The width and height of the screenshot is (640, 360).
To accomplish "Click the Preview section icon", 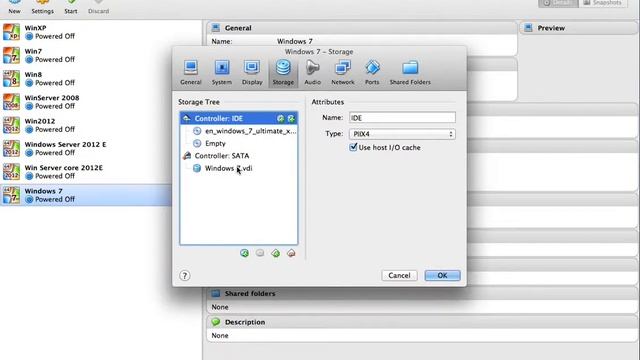I will (529, 28).
